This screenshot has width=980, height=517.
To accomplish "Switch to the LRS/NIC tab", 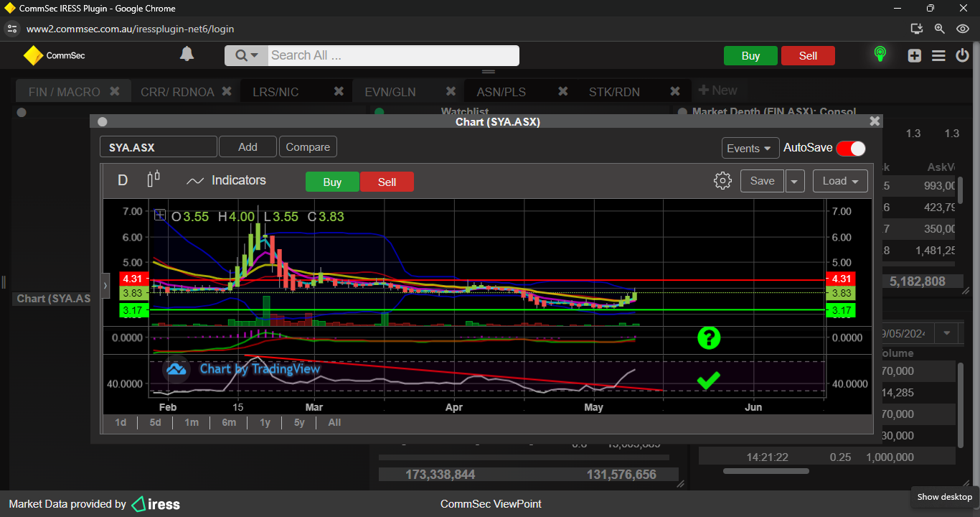I will [275, 92].
